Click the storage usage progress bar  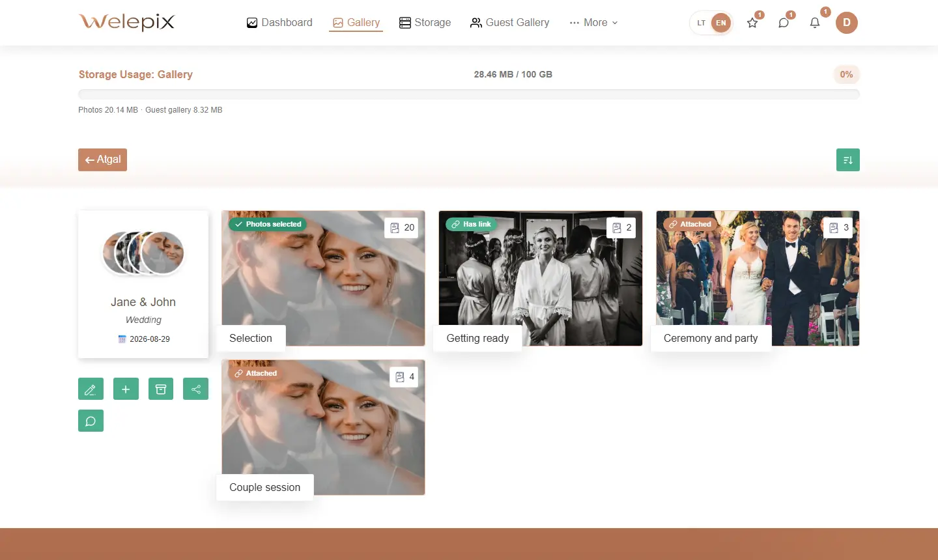click(x=469, y=94)
